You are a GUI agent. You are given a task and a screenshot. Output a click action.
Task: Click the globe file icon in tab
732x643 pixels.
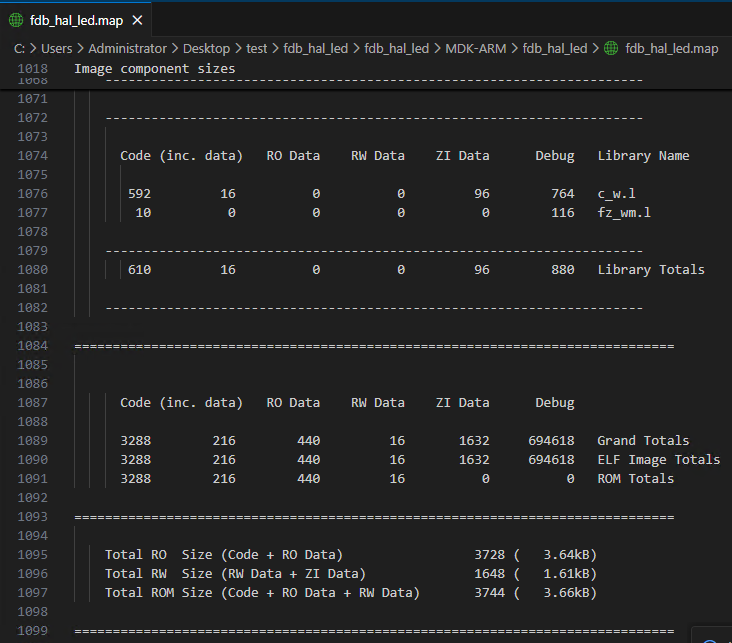click(16, 21)
